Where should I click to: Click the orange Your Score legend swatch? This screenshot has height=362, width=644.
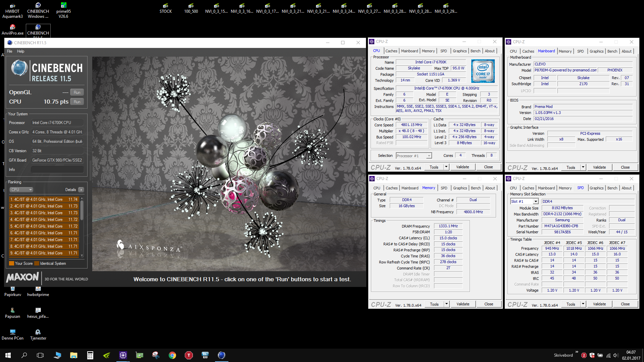11,263
